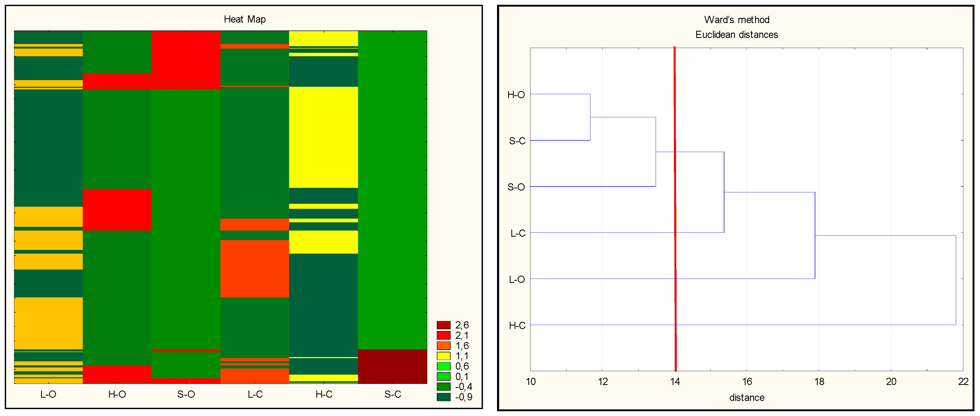
Task: Click the Heat Map title text
Action: point(245,19)
